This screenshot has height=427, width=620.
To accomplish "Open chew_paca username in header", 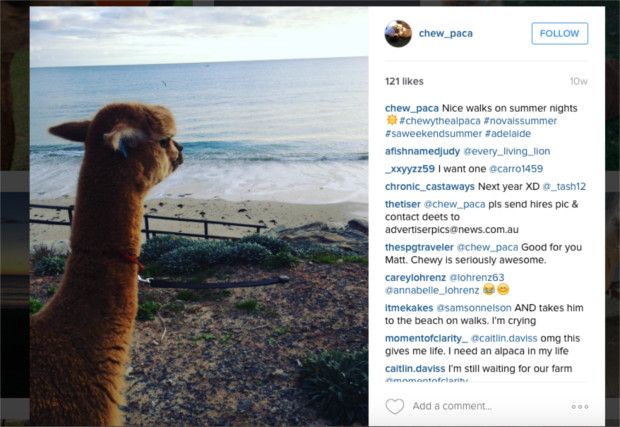I will tap(445, 33).
